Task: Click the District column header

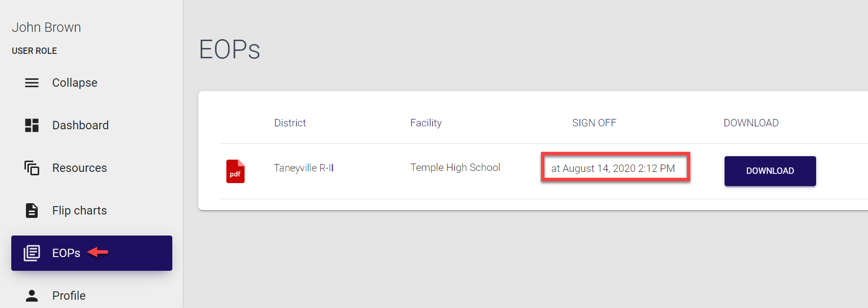Action: 290,123
